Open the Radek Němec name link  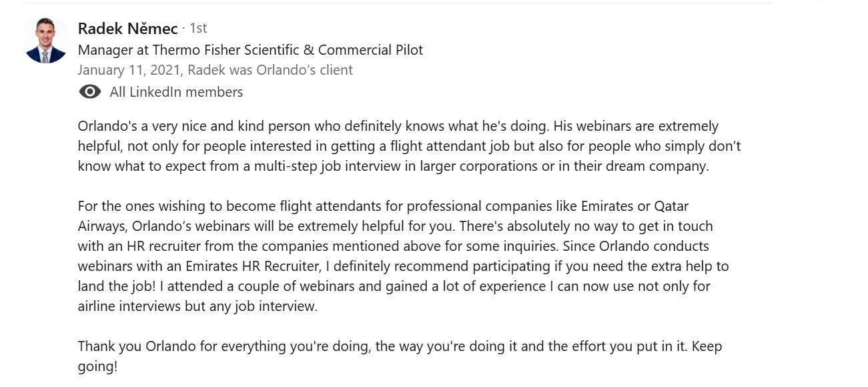click(127, 29)
